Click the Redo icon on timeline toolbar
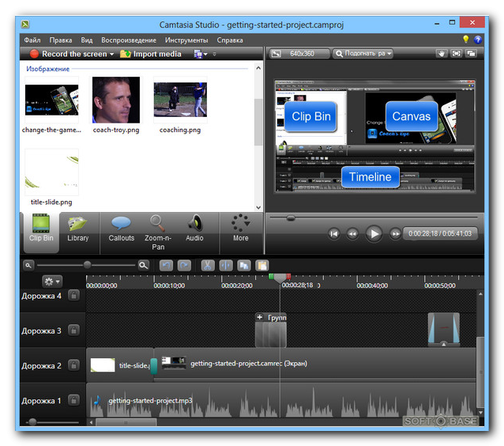The height and width of the screenshot is (446, 504). coord(184,266)
